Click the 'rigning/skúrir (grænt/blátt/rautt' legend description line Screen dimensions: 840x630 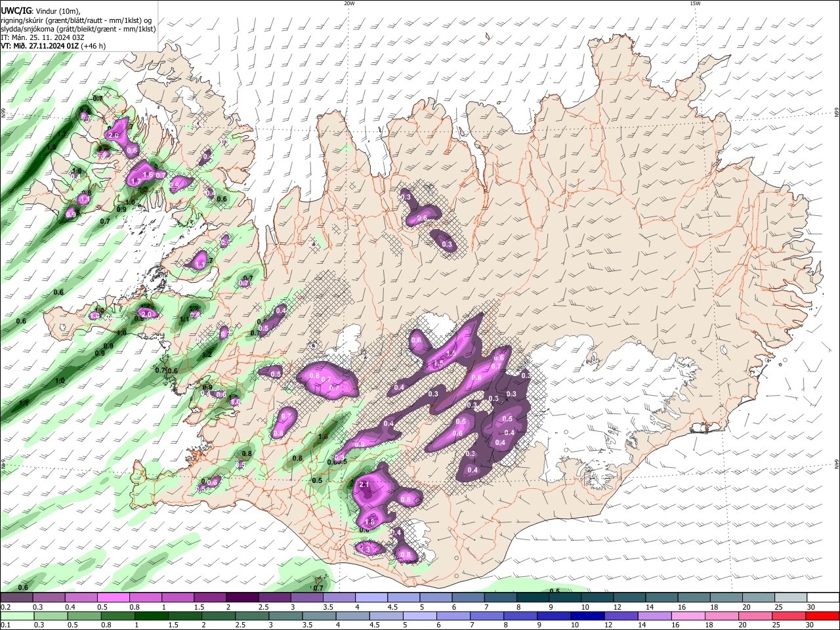click(75, 20)
